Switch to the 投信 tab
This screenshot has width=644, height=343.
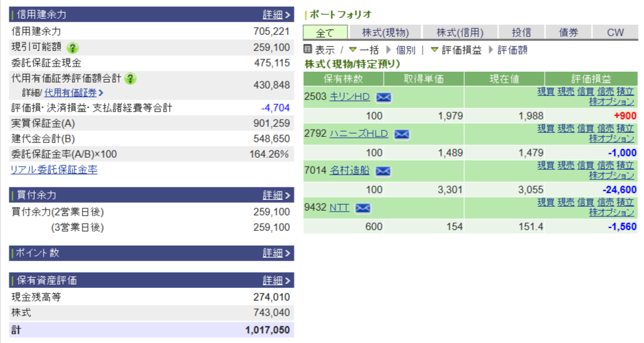pyautogui.click(x=522, y=32)
